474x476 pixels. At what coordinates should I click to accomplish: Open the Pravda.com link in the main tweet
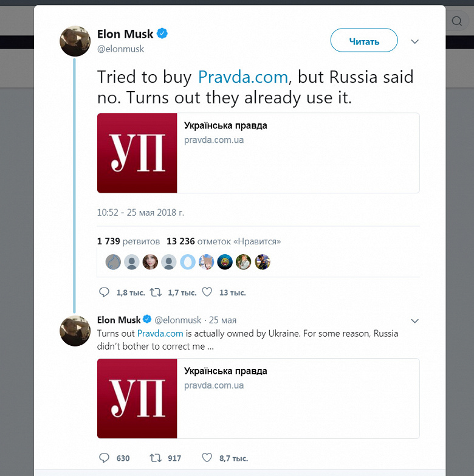(242, 77)
